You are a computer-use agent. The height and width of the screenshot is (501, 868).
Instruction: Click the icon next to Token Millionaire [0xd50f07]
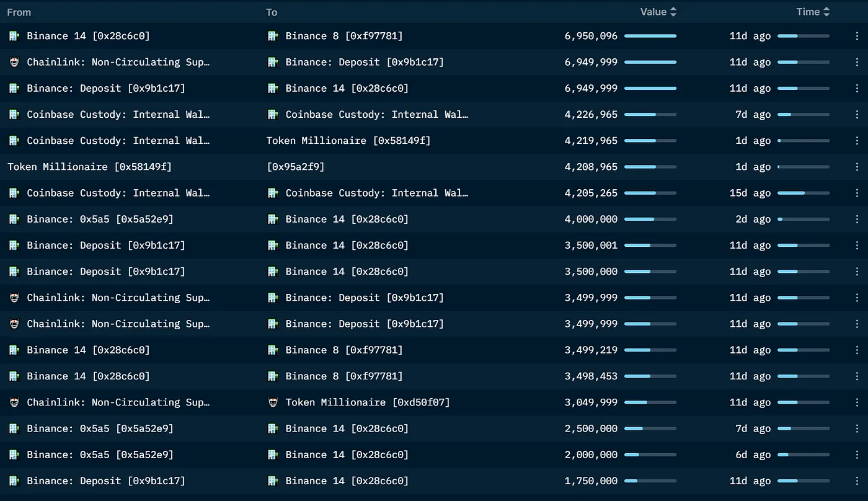click(x=273, y=402)
